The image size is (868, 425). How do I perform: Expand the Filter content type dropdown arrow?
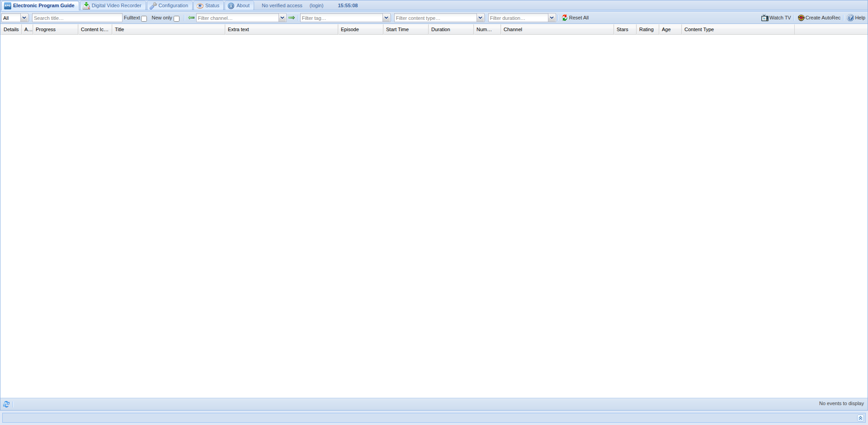pyautogui.click(x=480, y=18)
